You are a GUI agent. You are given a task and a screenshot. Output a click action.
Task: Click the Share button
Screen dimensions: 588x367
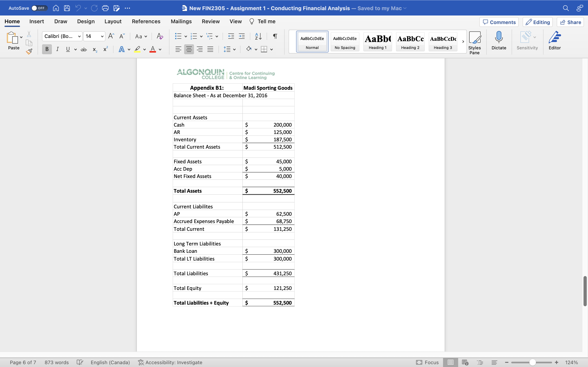coord(570,22)
